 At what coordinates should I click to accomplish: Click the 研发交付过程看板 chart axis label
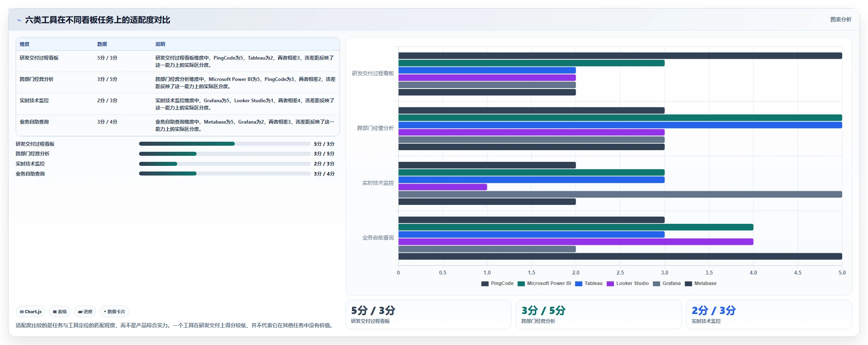tap(373, 73)
